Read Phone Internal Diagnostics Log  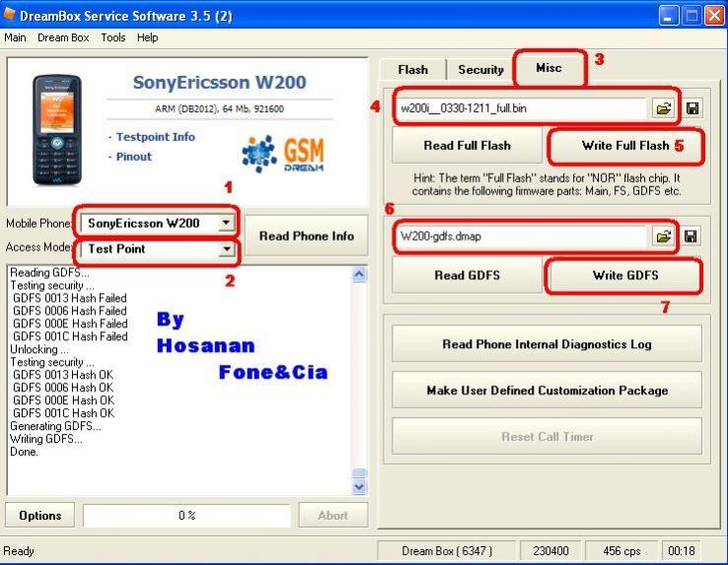tap(546, 344)
